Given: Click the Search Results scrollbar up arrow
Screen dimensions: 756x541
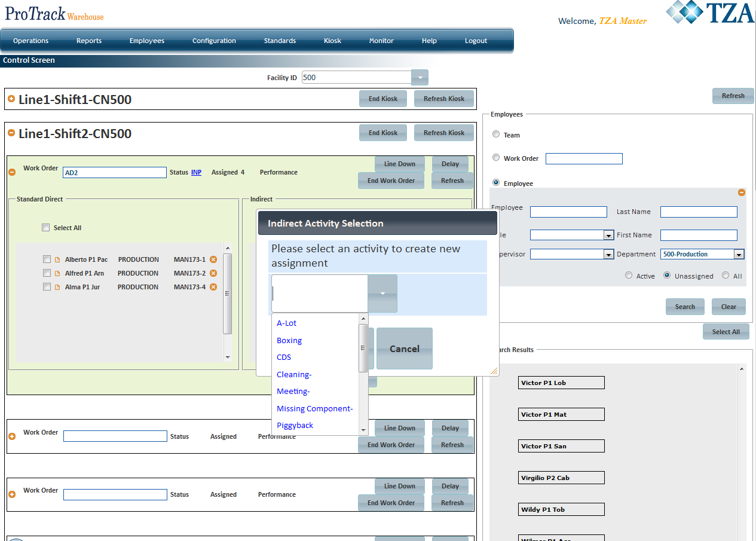Looking at the screenshot, I should [742, 369].
